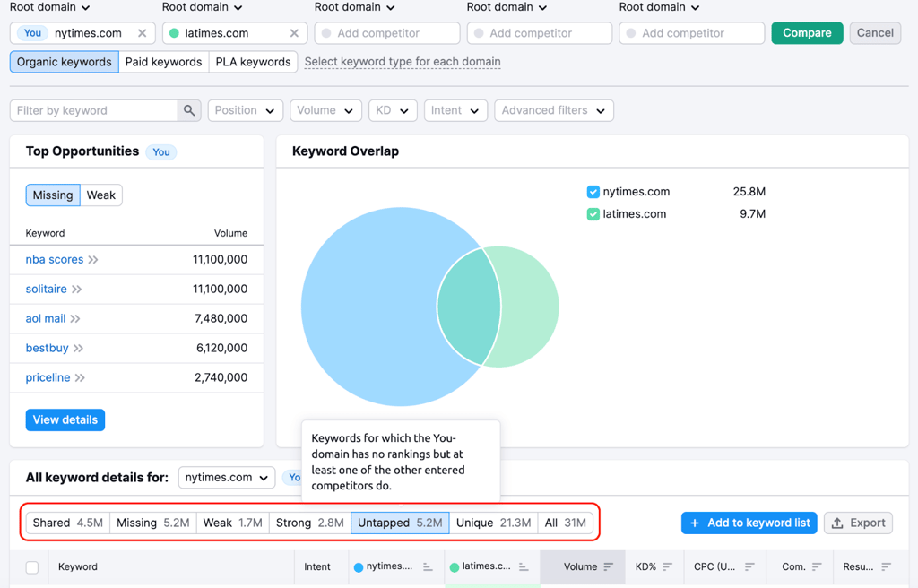Open nba scores keyword link
The height and width of the screenshot is (588, 918).
55,259
